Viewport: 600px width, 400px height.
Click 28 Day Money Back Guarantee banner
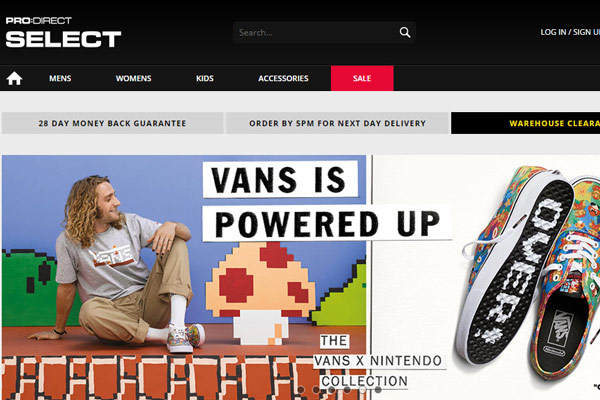tap(112, 123)
